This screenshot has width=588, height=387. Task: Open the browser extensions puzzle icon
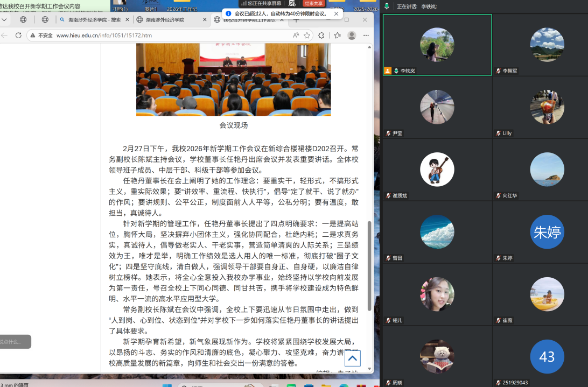pyautogui.click(x=321, y=36)
